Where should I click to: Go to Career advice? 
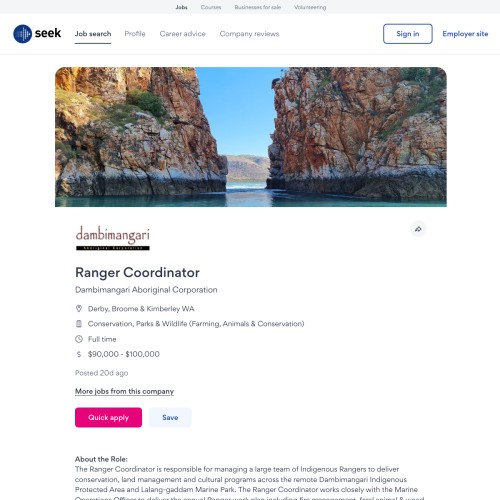point(183,34)
